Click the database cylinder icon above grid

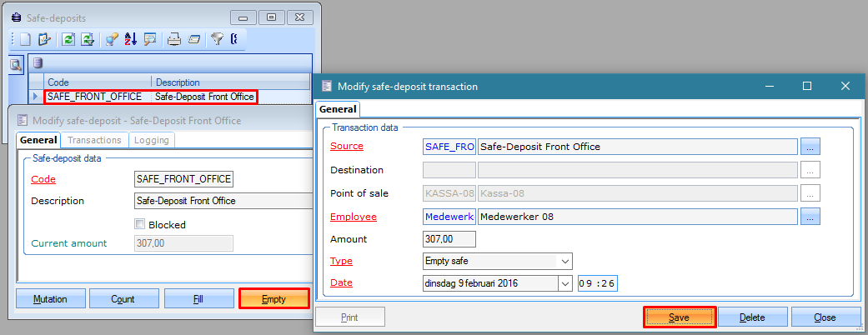(x=38, y=62)
